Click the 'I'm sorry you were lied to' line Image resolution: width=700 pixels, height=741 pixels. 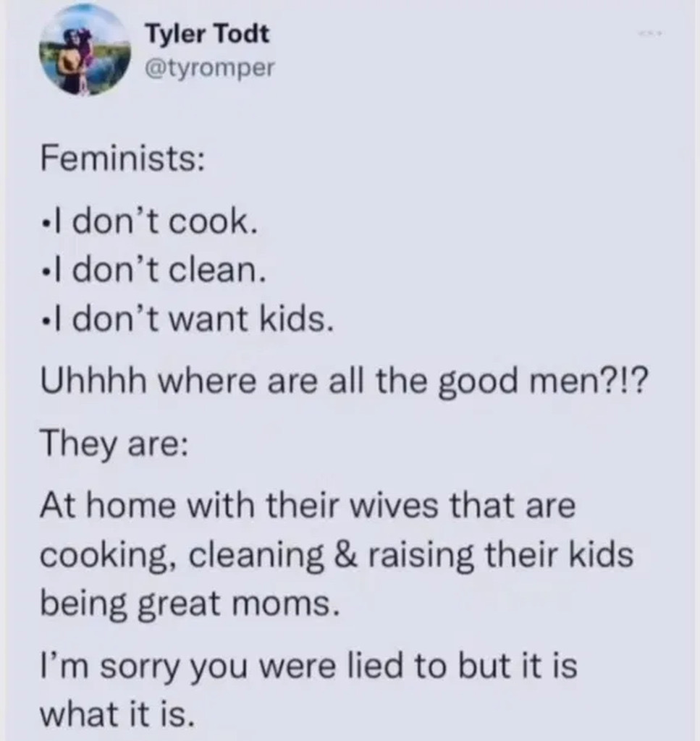(308, 666)
